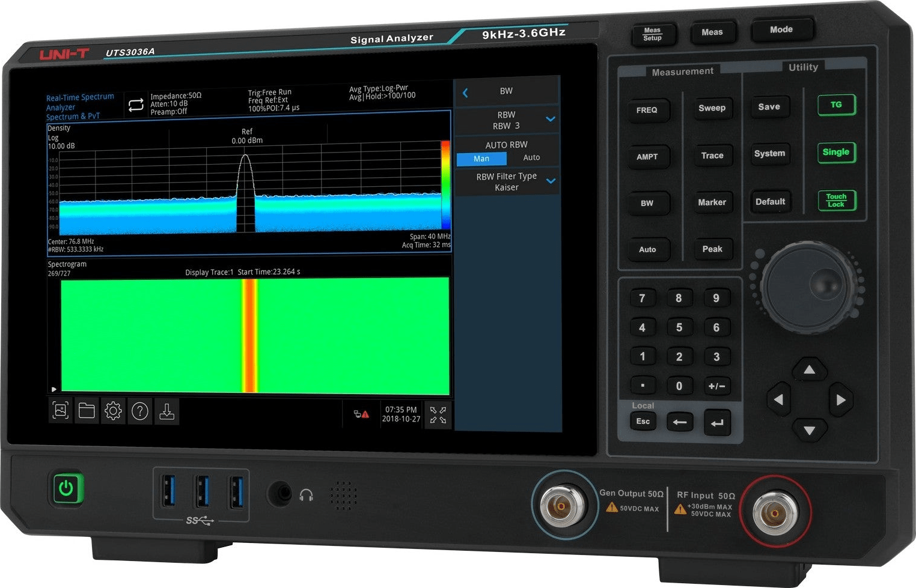Select Man for AUTO RBW

(x=481, y=159)
